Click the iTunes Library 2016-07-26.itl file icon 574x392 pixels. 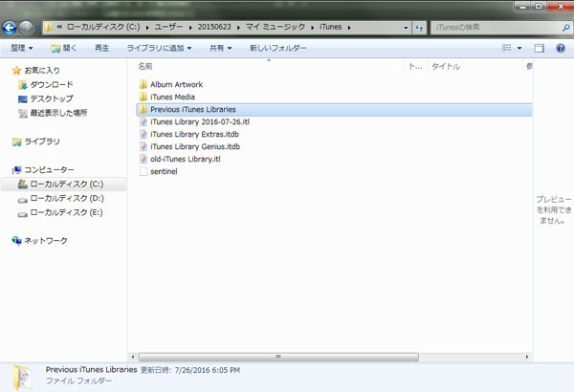pyautogui.click(x=143, y=121)
